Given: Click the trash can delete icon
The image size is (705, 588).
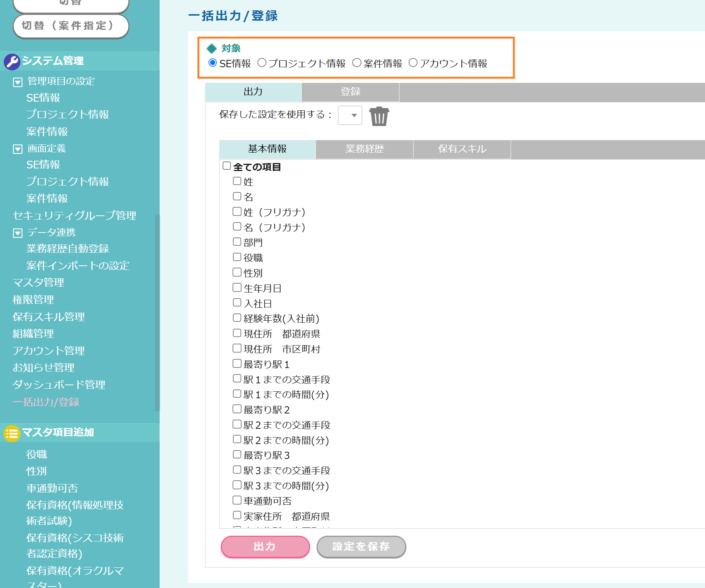Looking at the screenshot, I should pos(379,116).
